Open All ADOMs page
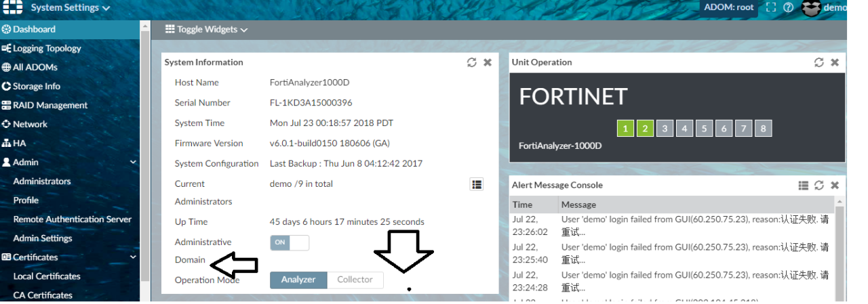Image resolution: width=868 pixels, height=304 pixels. tap(35, 67)
